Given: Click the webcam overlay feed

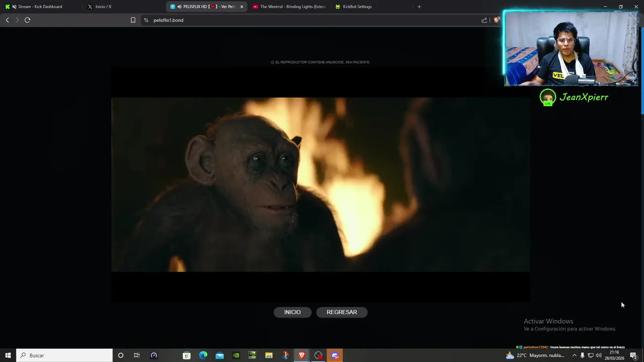Looking at the screenshot, I should point(571,48).
